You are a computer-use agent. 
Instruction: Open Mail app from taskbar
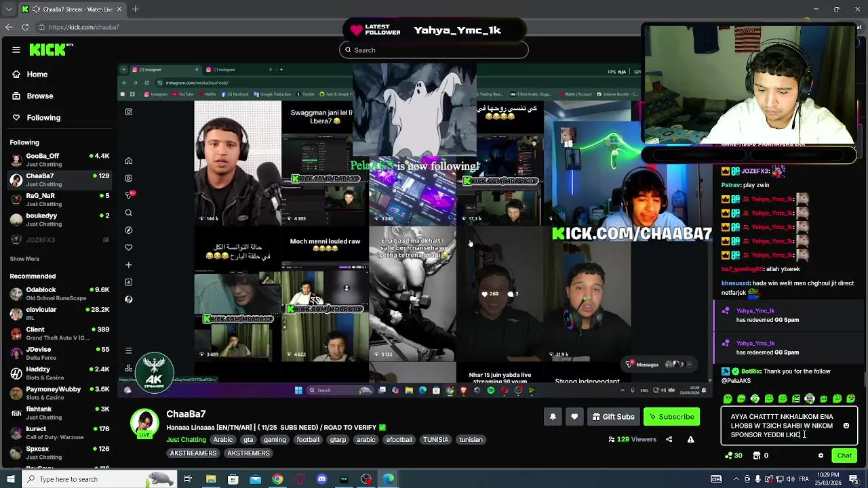pyautogui.click(x=255, y=479)
